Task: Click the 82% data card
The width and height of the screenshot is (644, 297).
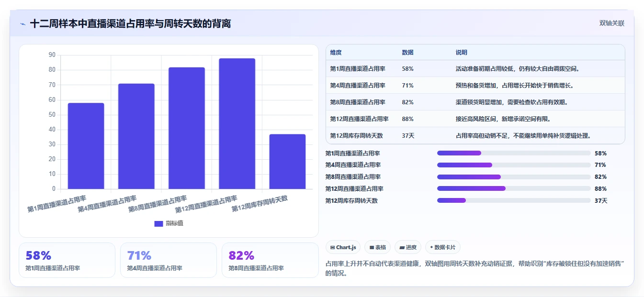Action: (270, 260)
